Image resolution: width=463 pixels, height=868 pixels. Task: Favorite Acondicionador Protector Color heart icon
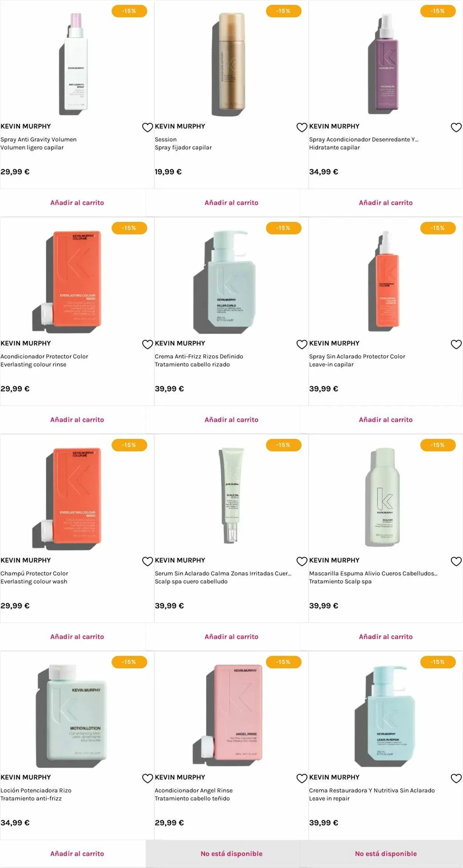[147, 344]
